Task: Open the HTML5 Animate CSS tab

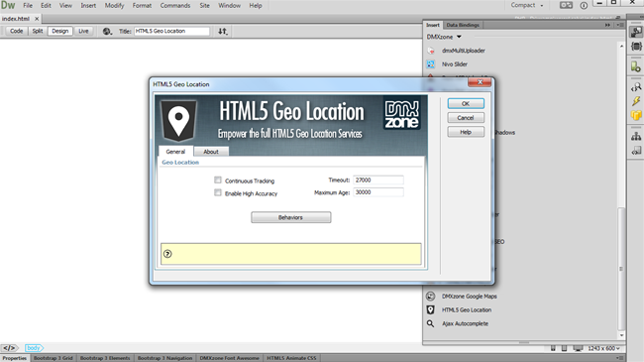Action: click(x=291, y=358)
